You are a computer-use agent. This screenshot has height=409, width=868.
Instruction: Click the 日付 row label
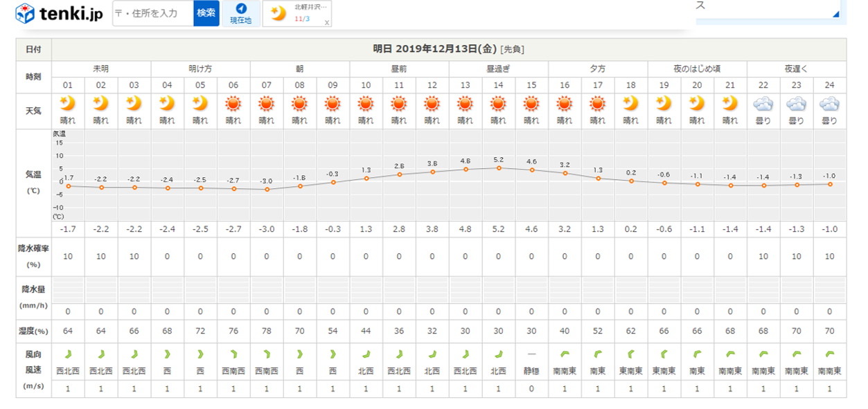(x=33, y=49)
